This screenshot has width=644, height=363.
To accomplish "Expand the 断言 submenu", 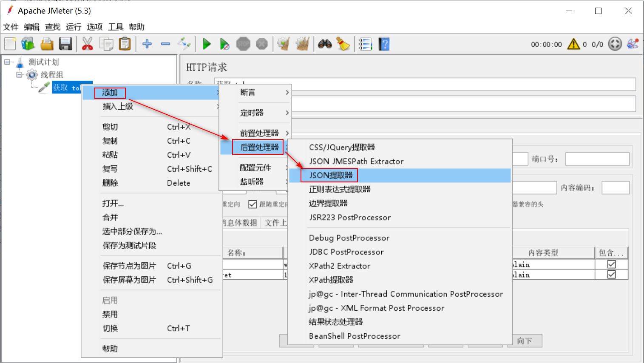I will pyautogui.click(x=256, y=92).
